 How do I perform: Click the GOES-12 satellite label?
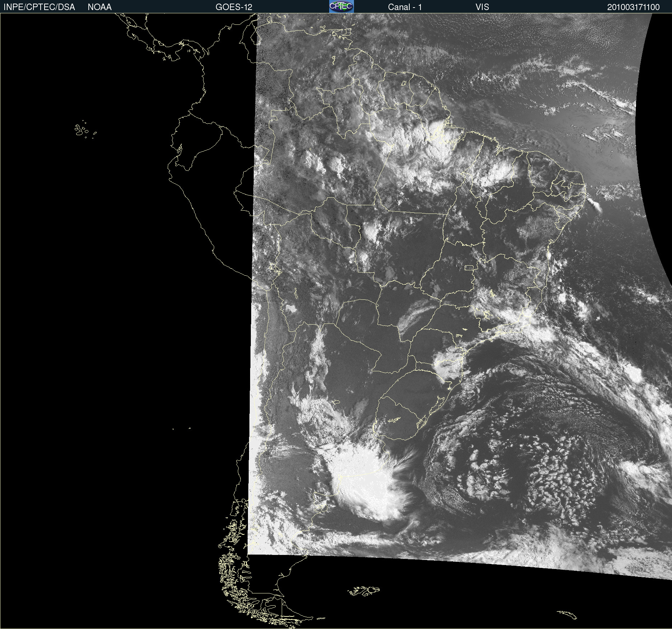tap(234, 7)
